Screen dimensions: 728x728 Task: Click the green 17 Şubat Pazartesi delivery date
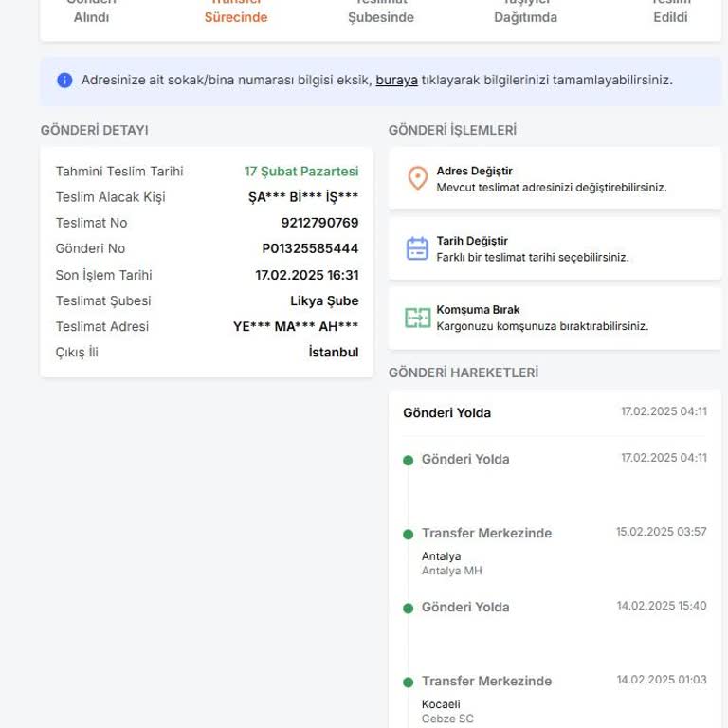(301, 172)
